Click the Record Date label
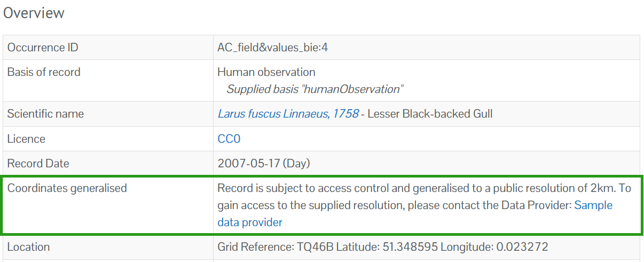Screen dimensions: 644x262 [38, 164]
